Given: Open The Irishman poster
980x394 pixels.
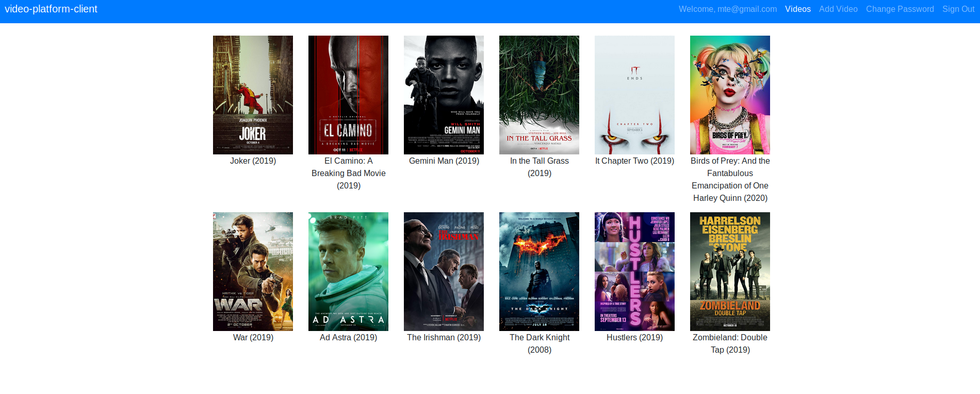Looking at the screenshot, I should (x=444, y=272).
